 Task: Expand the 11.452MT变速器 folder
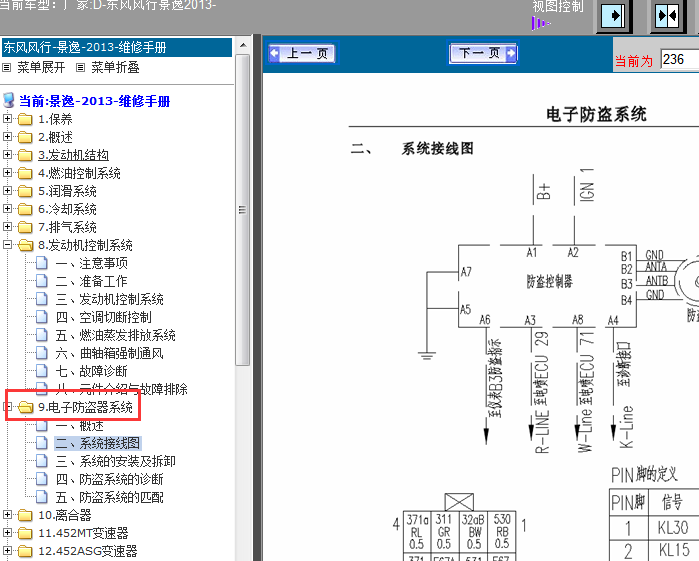point(7,532)
